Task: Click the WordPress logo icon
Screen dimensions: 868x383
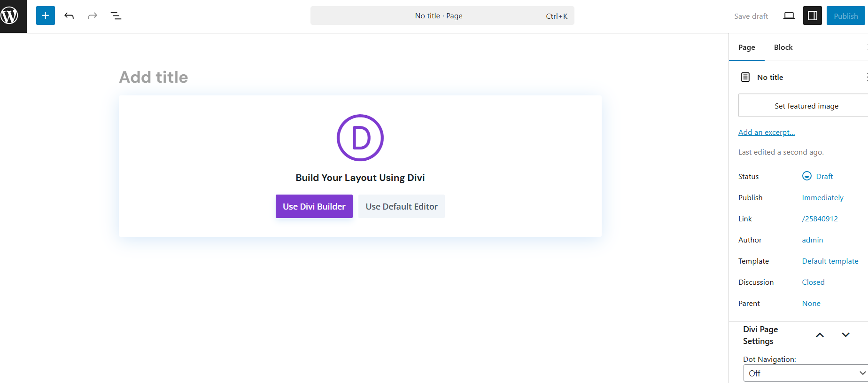Action: [10, 16]
